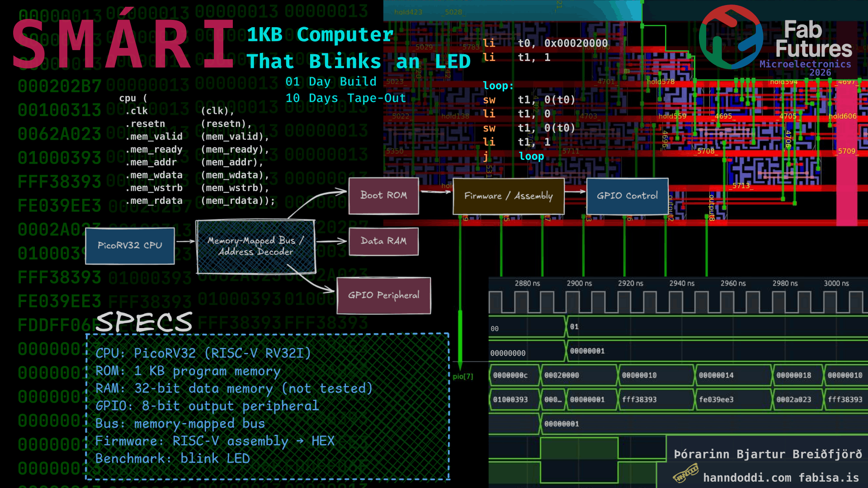Click the arrow from CPU to bus decoder
868x488 pixels.
point(185,242)
